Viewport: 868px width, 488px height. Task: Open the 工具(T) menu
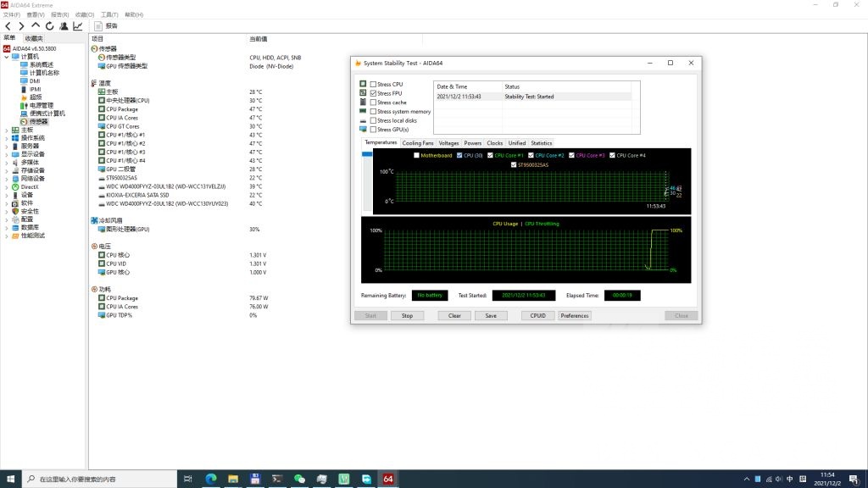109,15
